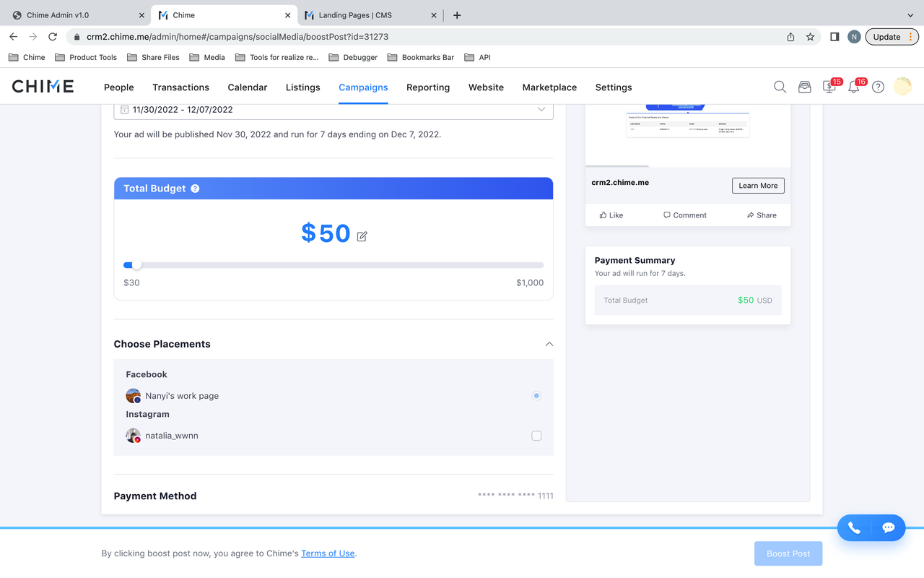Open the inbox tray icon in header
The image size is (924, 578).
coord(804,87)
